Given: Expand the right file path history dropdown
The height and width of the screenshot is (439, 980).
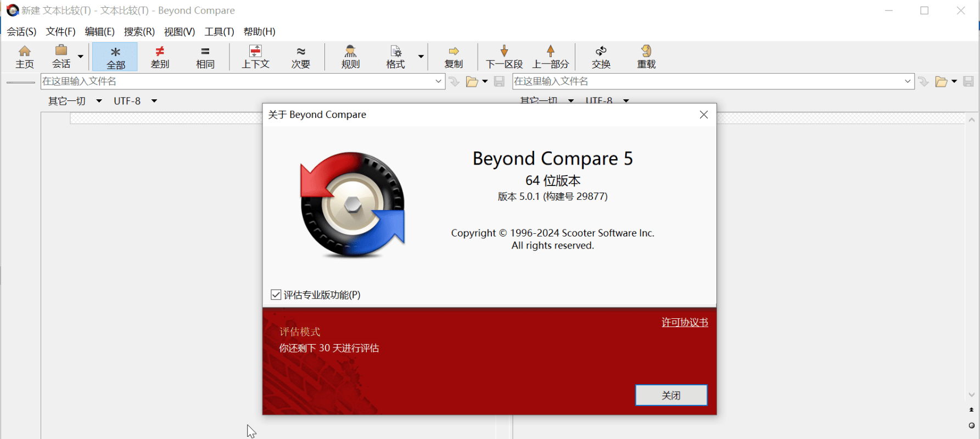Looking at the screenshot, I should point(908,81).
